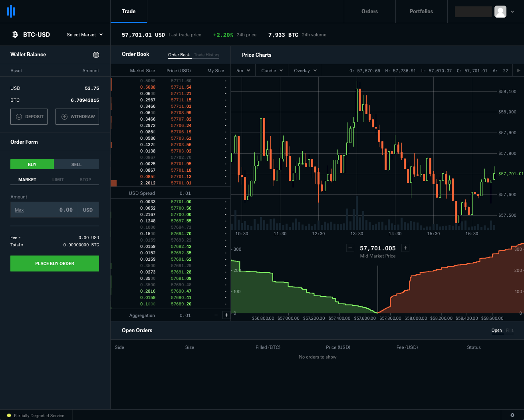524x420 pixels.
Task: Zoom in depth chart with plus icon
Action: [405, 248]
